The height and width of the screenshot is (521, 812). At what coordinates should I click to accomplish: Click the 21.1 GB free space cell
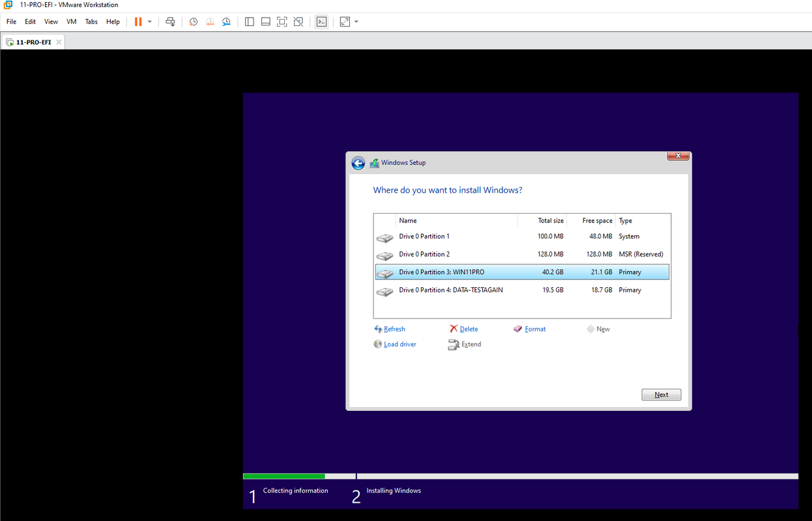coord(602,272)
